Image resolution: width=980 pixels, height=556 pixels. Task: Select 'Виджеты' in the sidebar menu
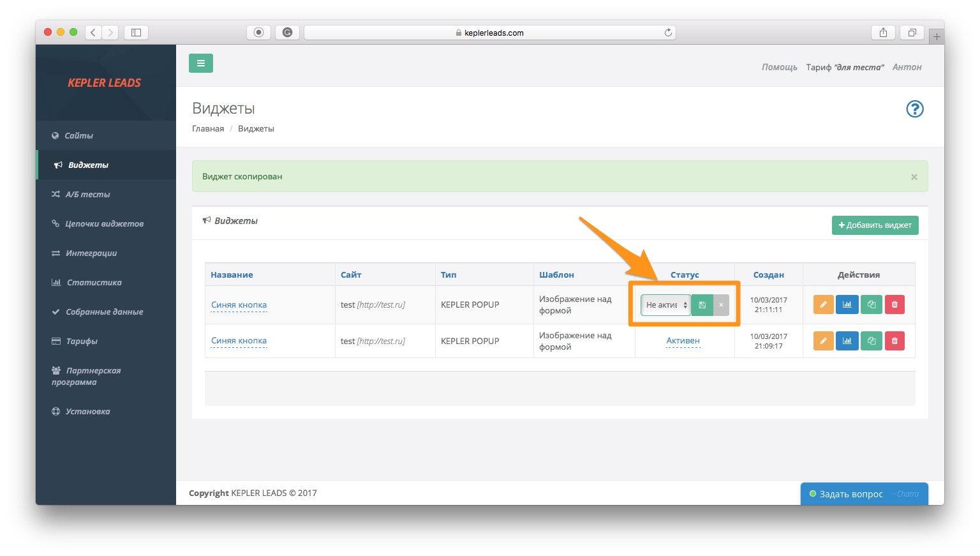point(106,165)
